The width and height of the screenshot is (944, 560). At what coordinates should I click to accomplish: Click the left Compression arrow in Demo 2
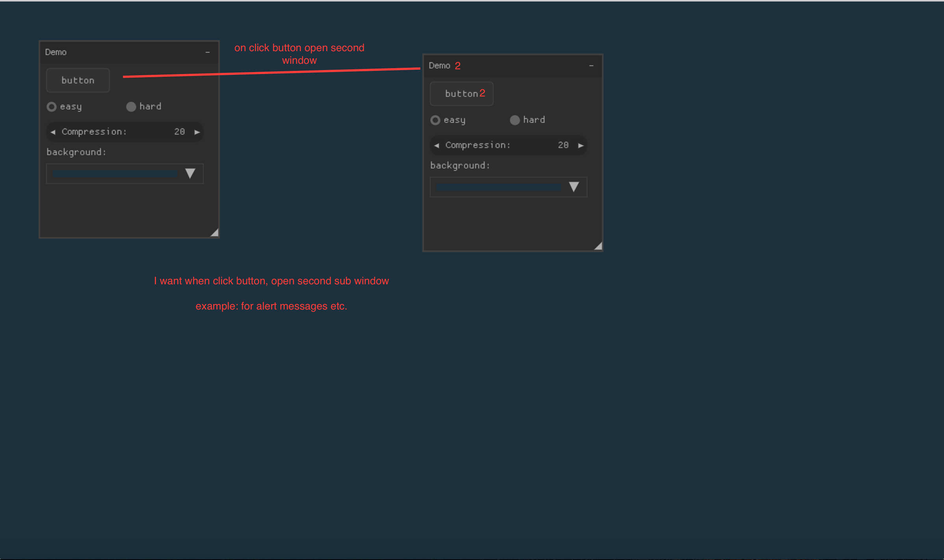pos(437,145)
